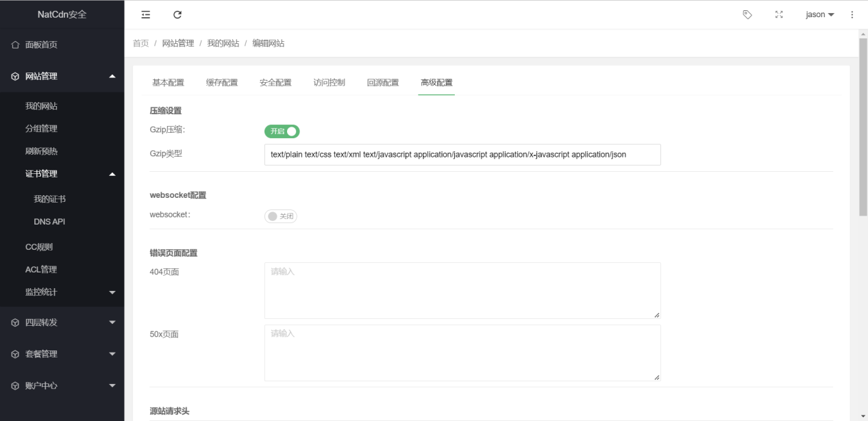Enter fullscreen via the expand icon
Image resolution: width=868 pixels, height=421 pixels.
click(x=779, y=14)
